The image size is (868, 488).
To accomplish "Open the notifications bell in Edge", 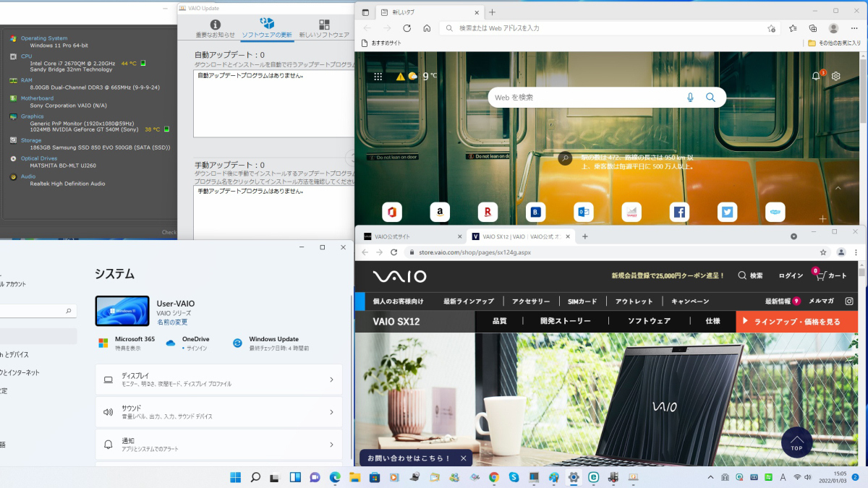I will [817, 76].
